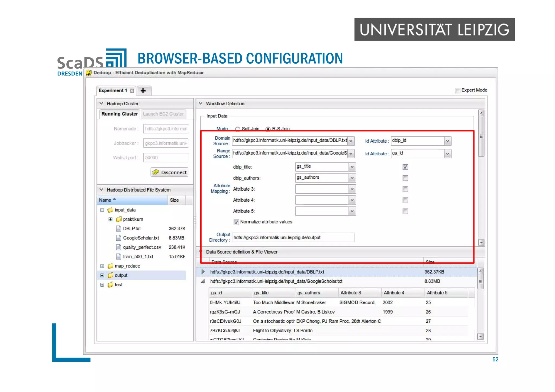Click the map_reduce folder icon
Screen dimensions: 555x392
pyautogui.click(x=110, y=266)
